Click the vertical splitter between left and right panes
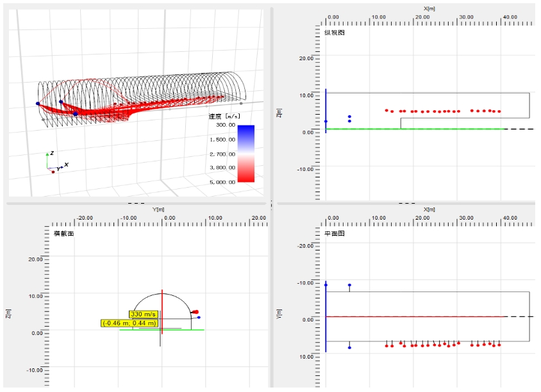This screenshot has height=392, width=541. point(271,204)
